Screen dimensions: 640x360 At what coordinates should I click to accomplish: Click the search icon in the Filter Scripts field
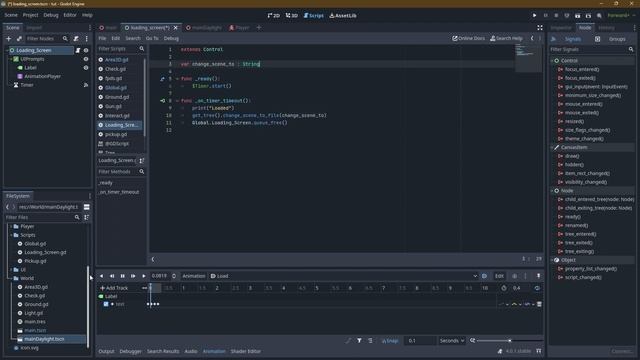tap(142, 49)
